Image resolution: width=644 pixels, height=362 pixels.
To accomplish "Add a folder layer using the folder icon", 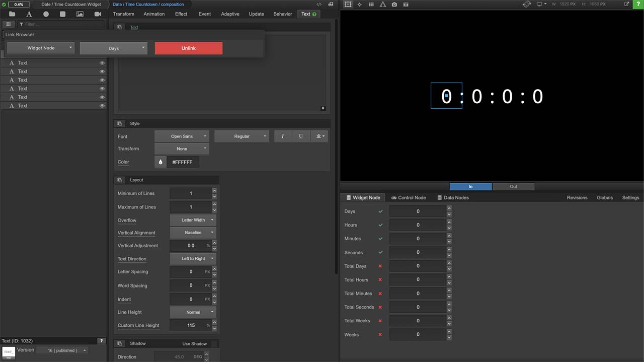I will pyautogui.click(x=12, y=14).
